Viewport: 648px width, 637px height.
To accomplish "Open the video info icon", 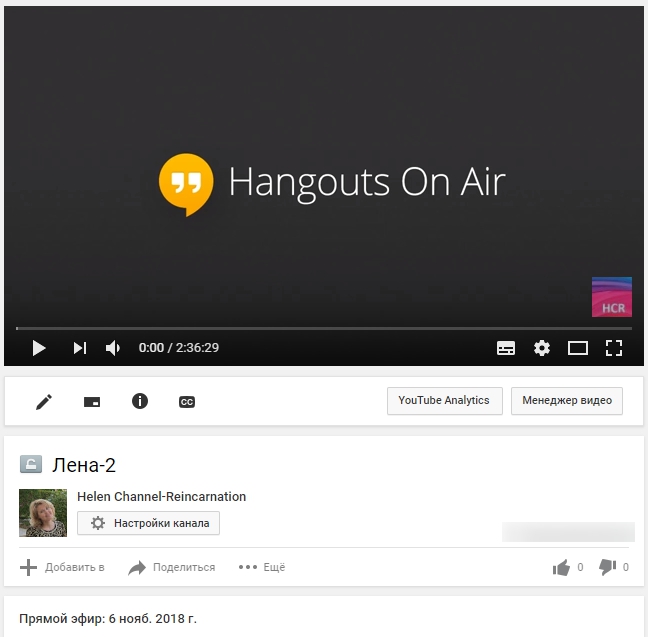I will pyautogui.click(x=140, y=402).
